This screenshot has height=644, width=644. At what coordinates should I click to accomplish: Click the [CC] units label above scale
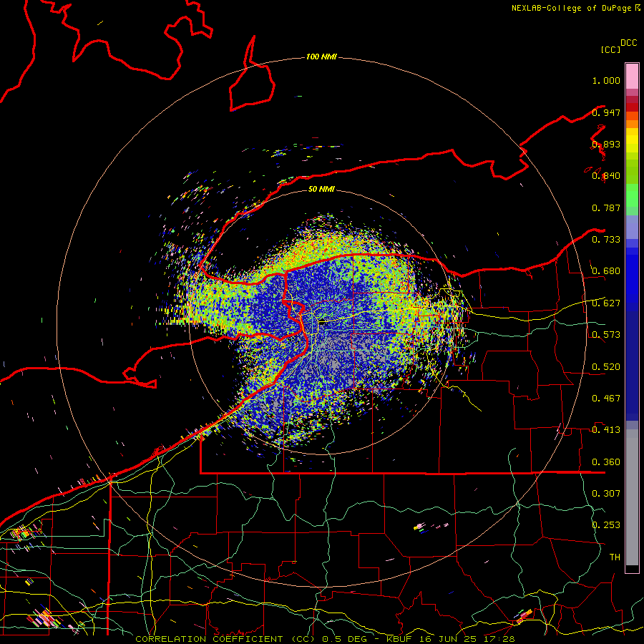610,49
